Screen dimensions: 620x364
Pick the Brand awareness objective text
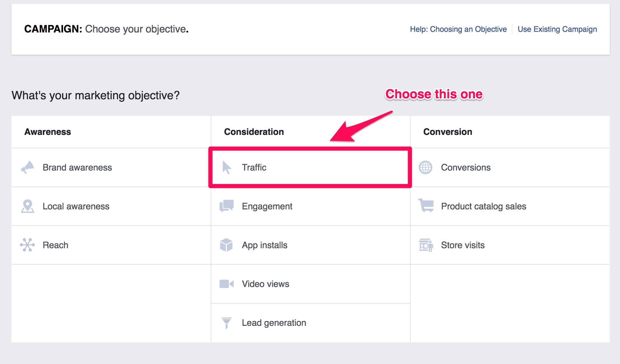[x=77, y=167]
